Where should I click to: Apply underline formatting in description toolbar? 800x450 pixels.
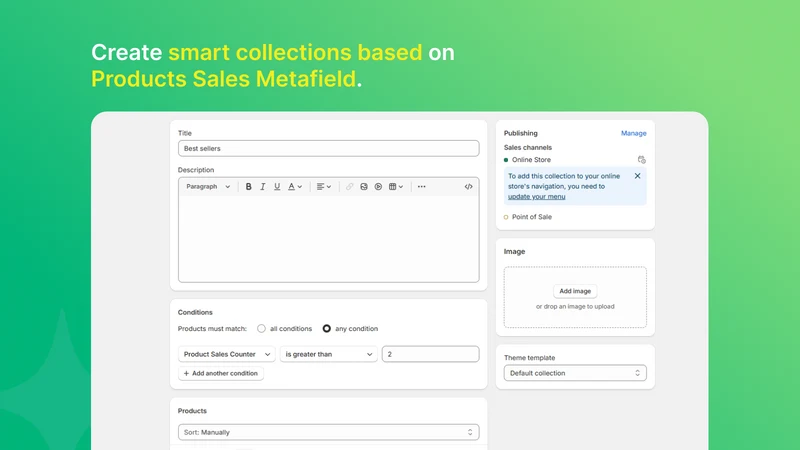coord(277,187)
